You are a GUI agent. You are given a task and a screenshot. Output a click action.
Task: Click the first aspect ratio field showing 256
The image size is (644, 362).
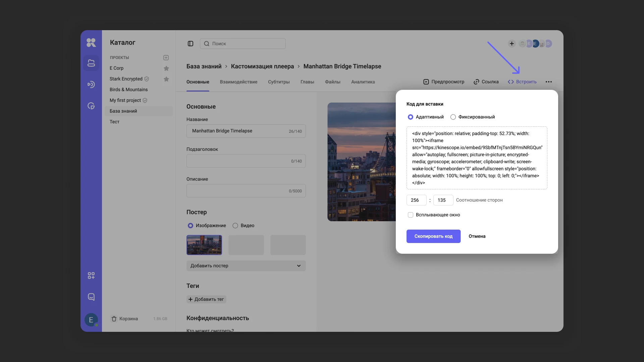[x=416, y=200]
